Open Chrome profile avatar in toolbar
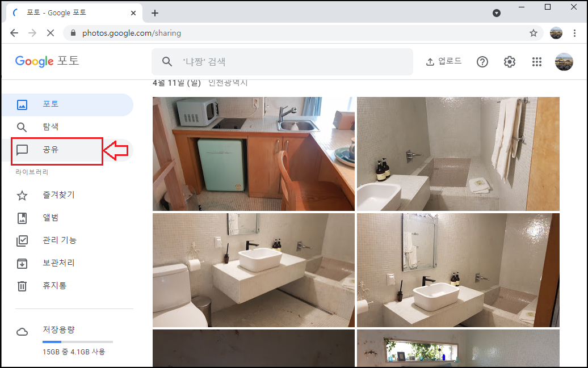 556,33
